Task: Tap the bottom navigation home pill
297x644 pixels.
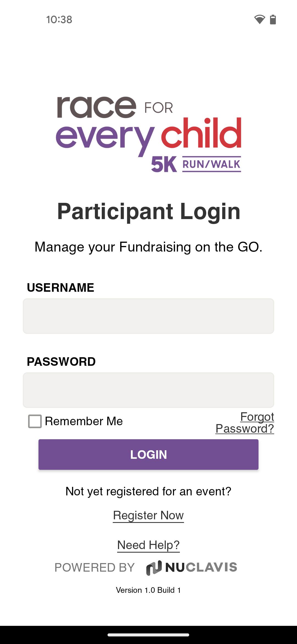Action: [148, 635]
